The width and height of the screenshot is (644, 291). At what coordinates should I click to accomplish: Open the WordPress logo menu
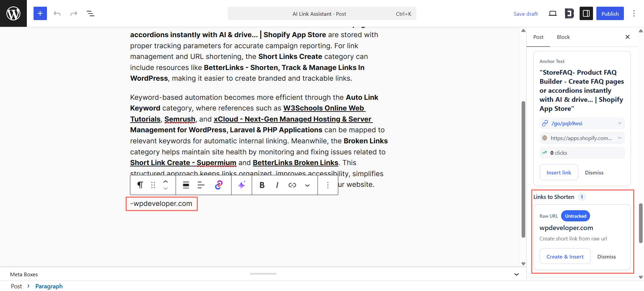coord(13,13)
